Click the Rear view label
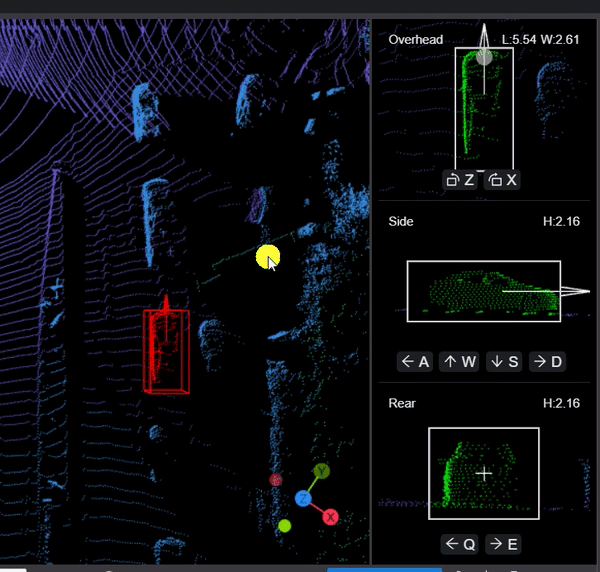 point(402,403)
